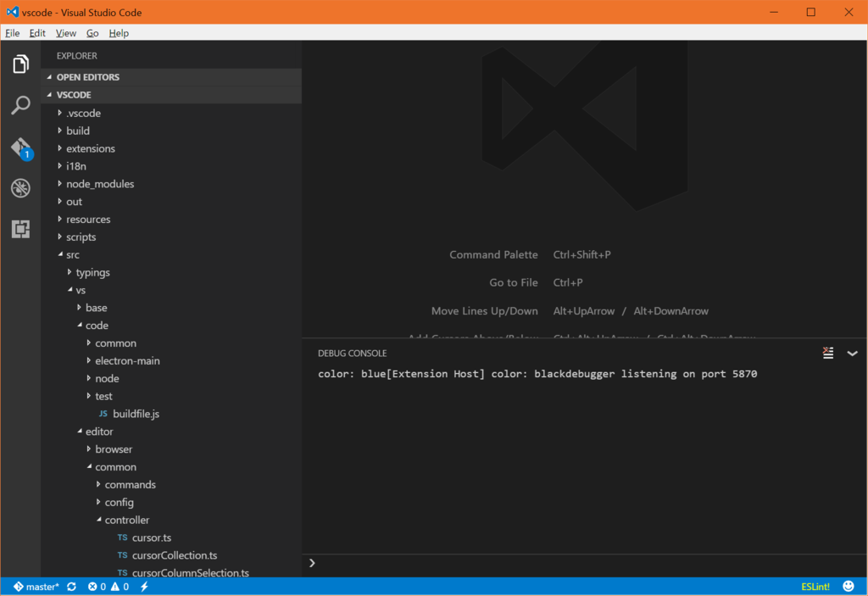Open the Go menu

[x=92, y=33]
